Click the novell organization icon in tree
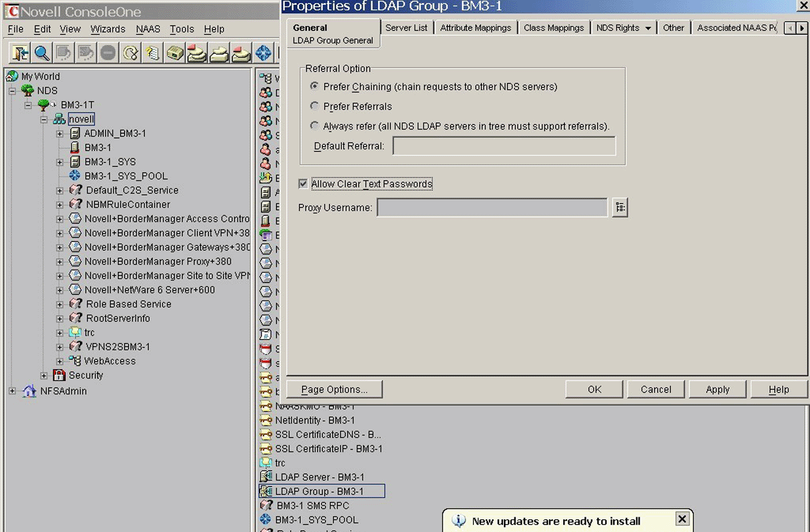Screen dimensions: 810x532 pos(59,119)
